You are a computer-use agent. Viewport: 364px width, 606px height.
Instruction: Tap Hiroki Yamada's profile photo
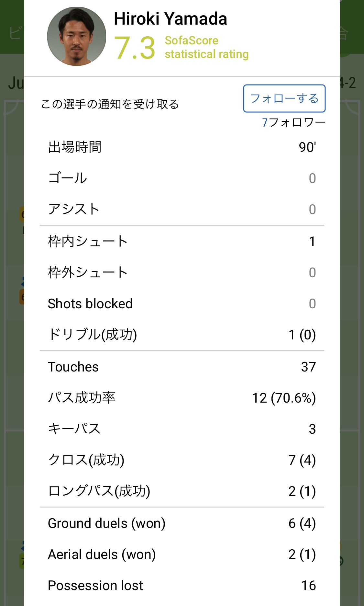tap(77, 37)
